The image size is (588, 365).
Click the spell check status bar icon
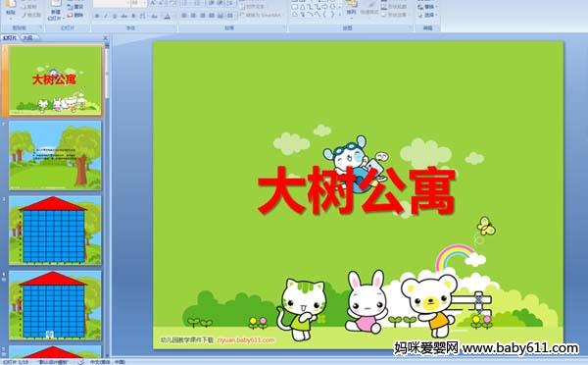pyautogui.click(x=80, y=362)
